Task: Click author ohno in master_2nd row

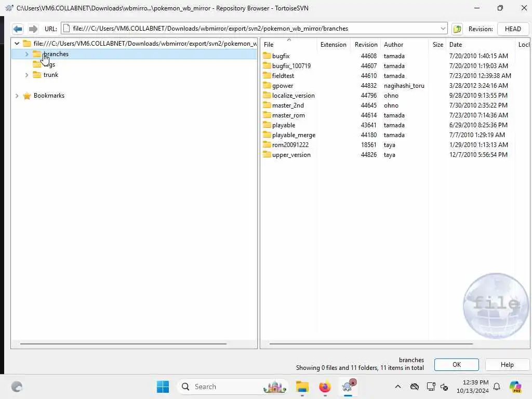Action: (x=391, y=105)
